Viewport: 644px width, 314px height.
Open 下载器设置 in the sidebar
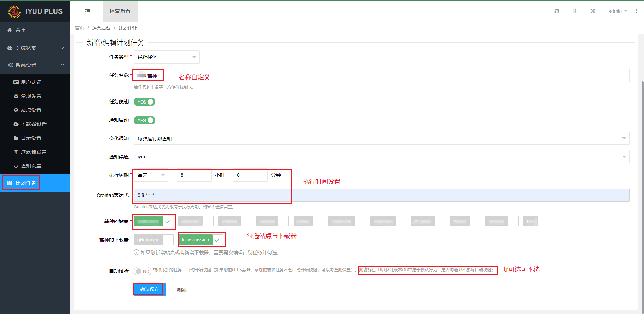33,124
